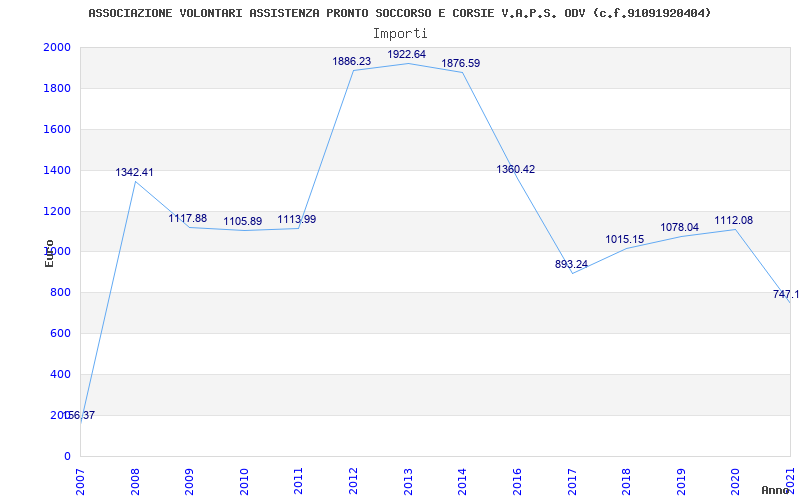Screen dimensions: 800x500
Task: Select the 1342.41 data point label
Action: coord(134,172)
